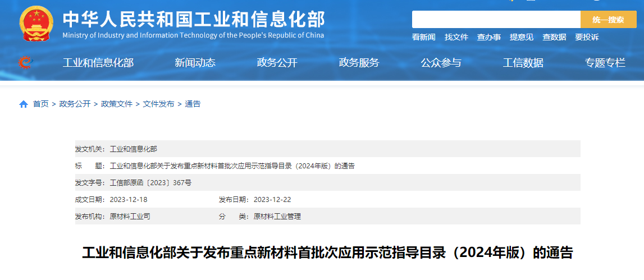Open the 查数据 quick link
The height and width of the screenshot is (280, 644).
coord(554,37)
